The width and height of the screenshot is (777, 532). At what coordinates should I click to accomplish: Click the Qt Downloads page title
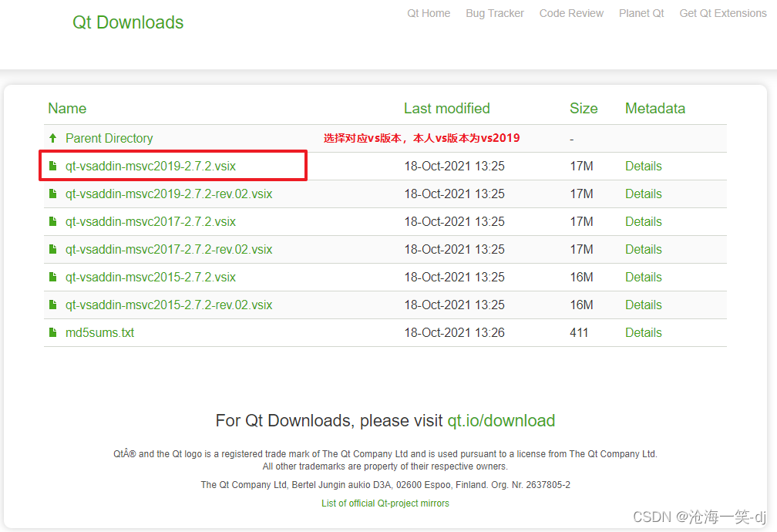(x=128, y=22)
